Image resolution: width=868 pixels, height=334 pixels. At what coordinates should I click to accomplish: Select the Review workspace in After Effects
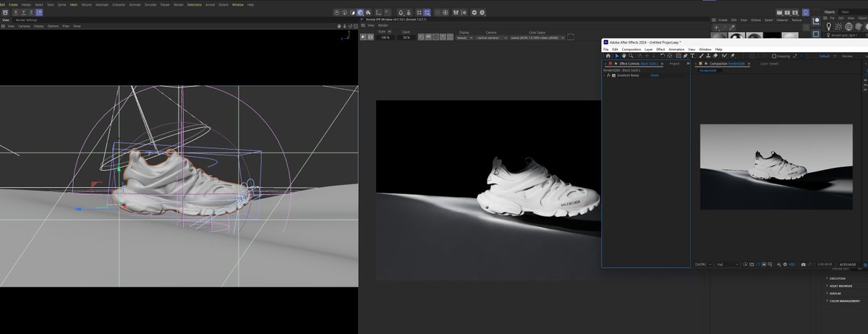(847, 56)
